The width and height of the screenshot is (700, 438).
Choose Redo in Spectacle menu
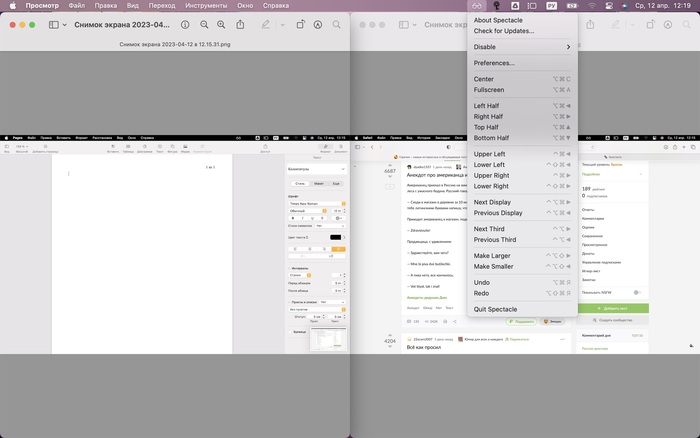[522, 293]
